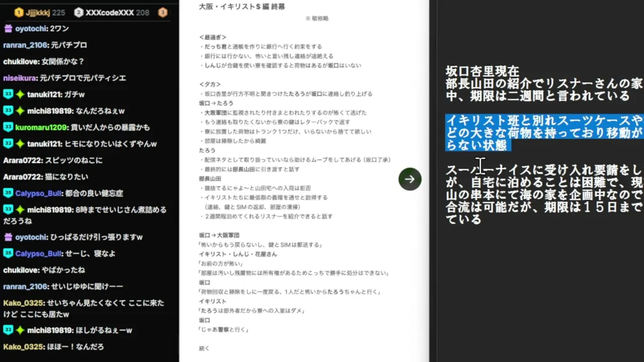The image size is (644, 362).
Task: Click the イキリスト・しんじ・花屋さん heading
Action: (x=238, y=254)
